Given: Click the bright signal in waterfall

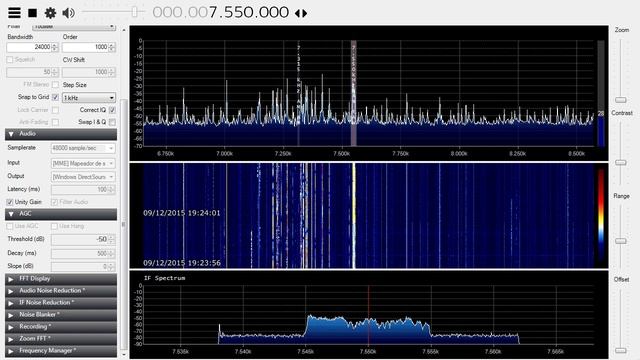Looking at the screenshot, I should pos(354,216).
